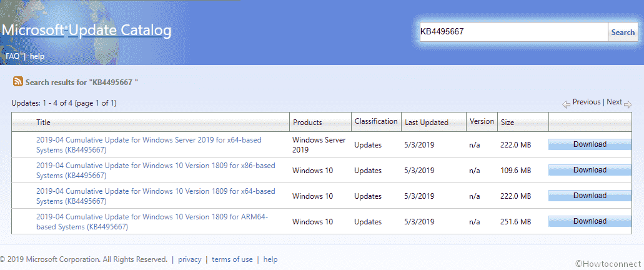Viewport: 644px width, 270px height.
Task: Click the '109.6 MB' size value
Action: click(516, 171)
